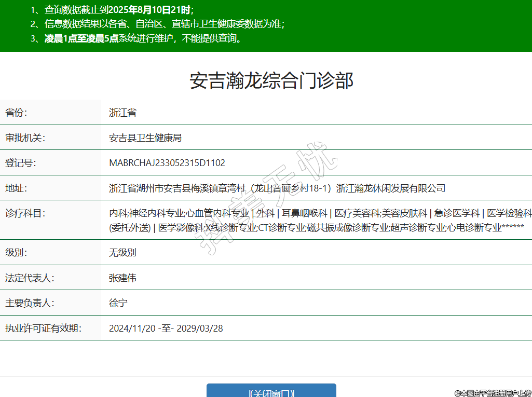The image size is (532, 397).
Task: Click the license validity dates 2024/11/20 -至- 2029/03/28
Action: (x=166, y=328)
